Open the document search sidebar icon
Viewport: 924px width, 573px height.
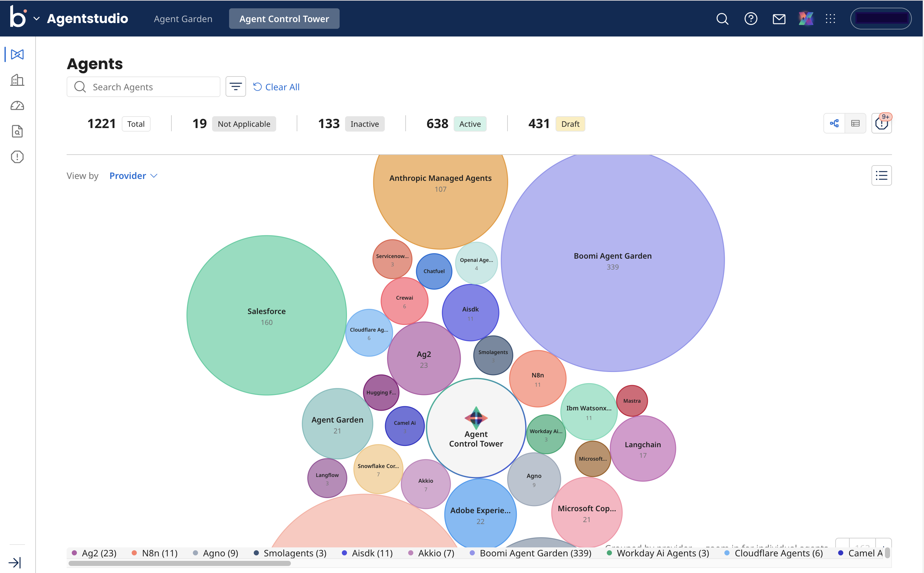17,131
